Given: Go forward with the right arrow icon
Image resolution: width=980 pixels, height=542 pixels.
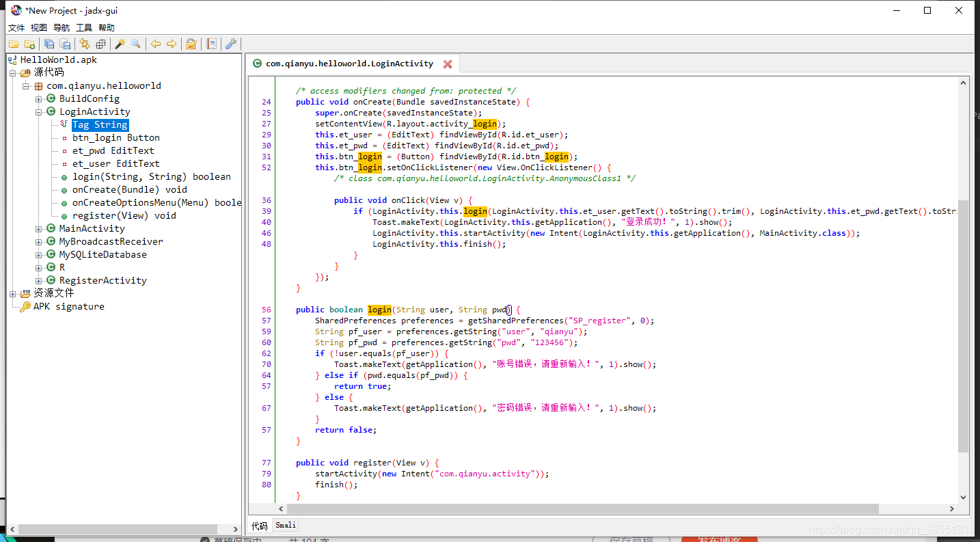Looking at the screenshot, I should [x=172, y=44].
